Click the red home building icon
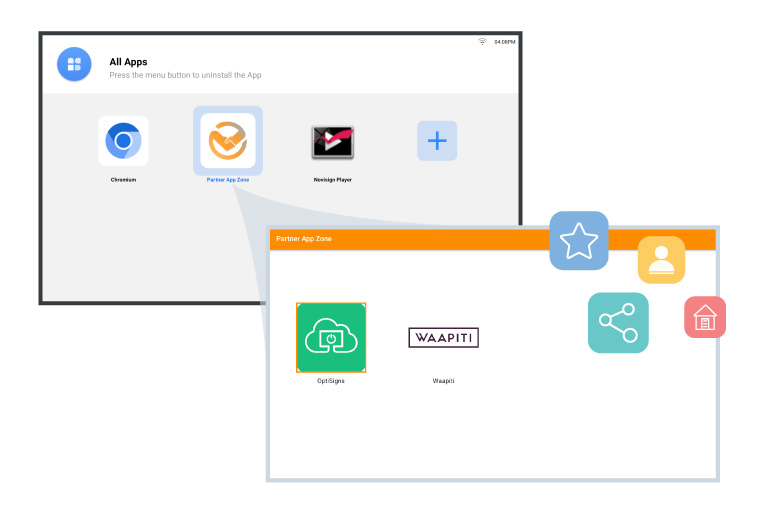 [x=705, y=317]
